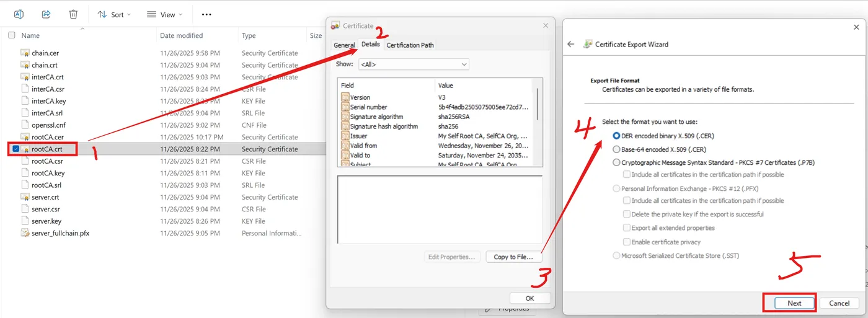Click the Share icon in Explorer toolbar

coord(46,14)
